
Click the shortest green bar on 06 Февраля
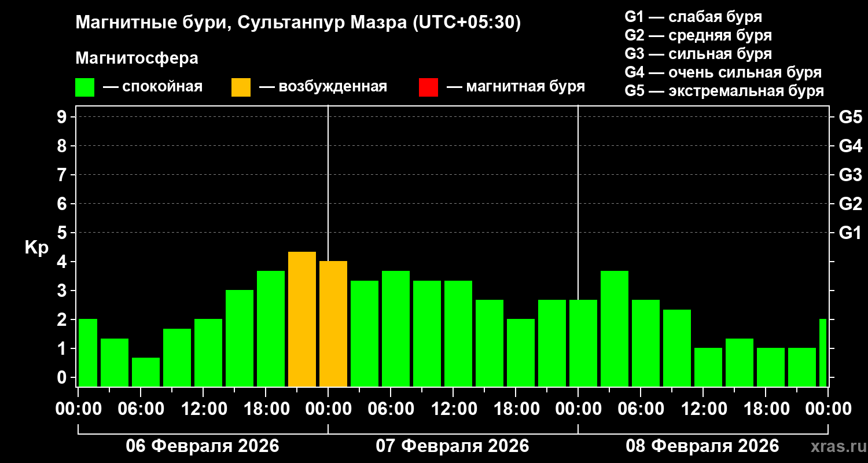(x=146, y=372)
